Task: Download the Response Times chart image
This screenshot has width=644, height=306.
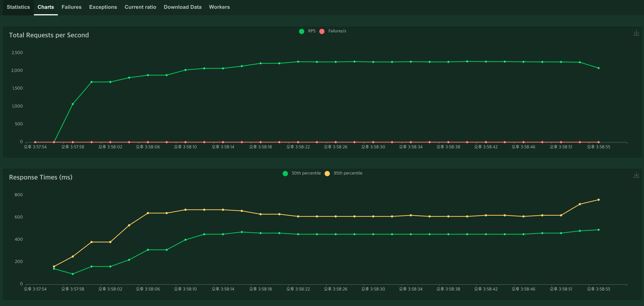Action: tap(636, 175)
